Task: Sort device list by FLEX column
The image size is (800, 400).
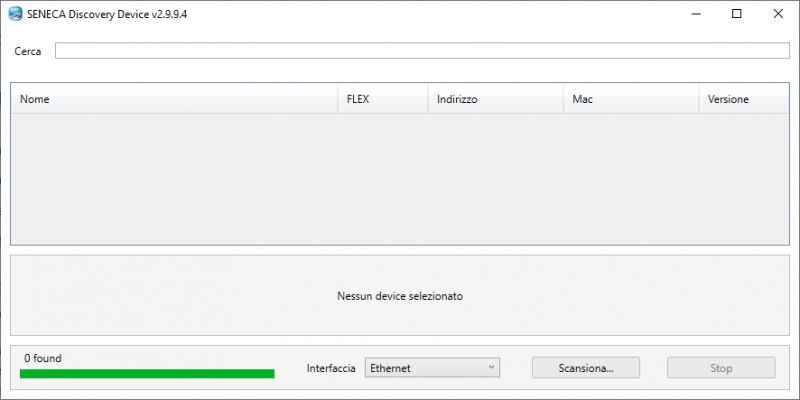Action: [383, 99]
